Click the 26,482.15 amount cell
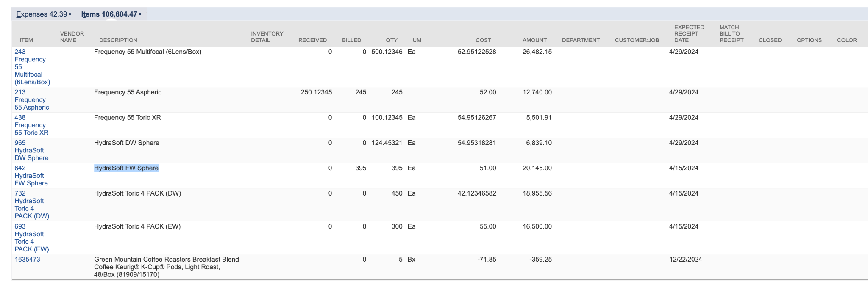868x290 pixels. [x=537, y=52]
